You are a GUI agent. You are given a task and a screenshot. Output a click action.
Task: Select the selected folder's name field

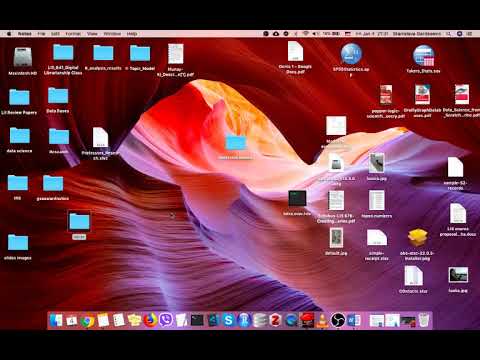(79, 237)
